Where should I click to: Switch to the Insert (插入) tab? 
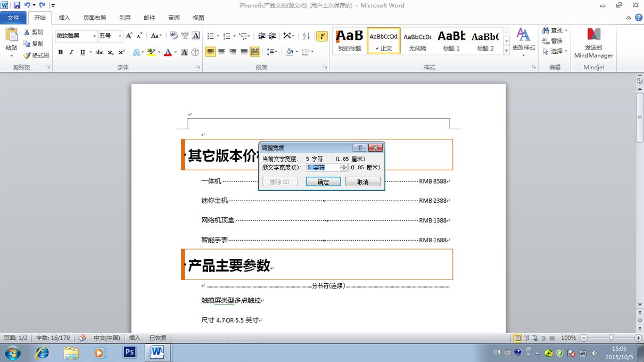tap(64, 18)
